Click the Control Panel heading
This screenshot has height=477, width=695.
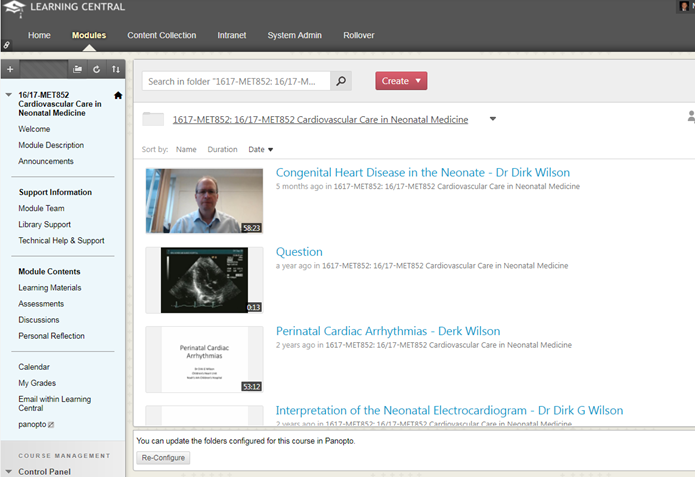click(44, 472)
